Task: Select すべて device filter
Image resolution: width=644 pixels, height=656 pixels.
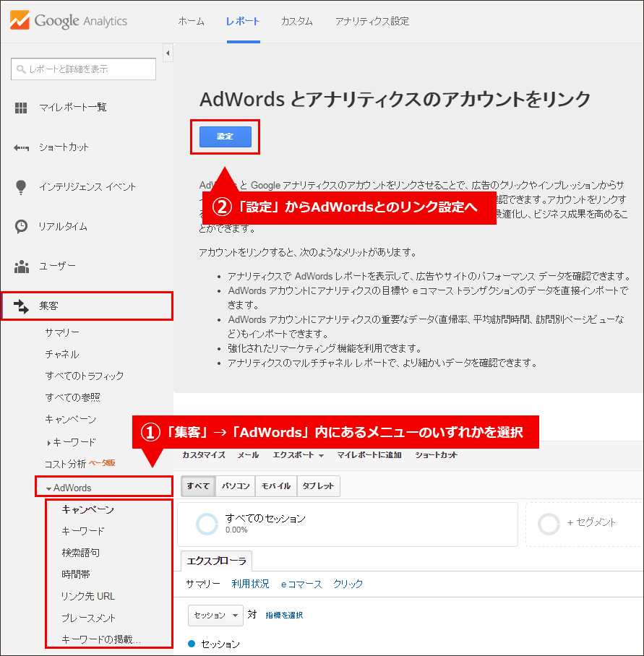Action: click(x=198, y=486)
